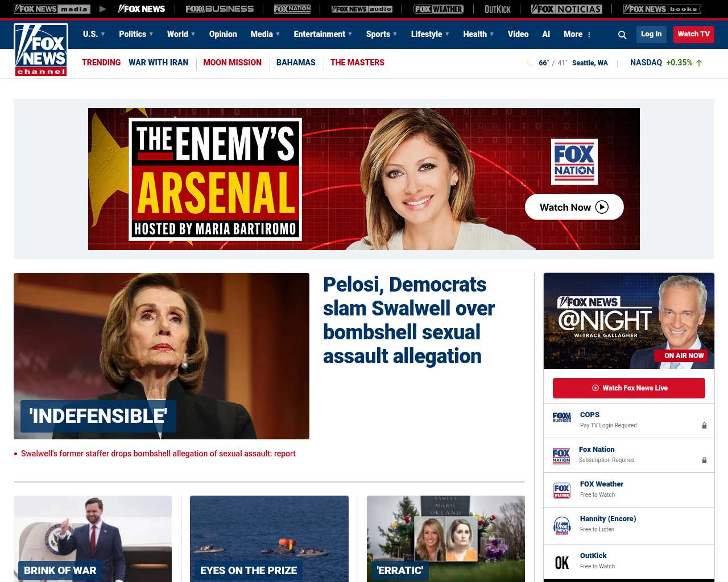Viewport: 728px width, 582px height.
Task: Click the Fox Nation icon in sidebar
Action: 561,456
